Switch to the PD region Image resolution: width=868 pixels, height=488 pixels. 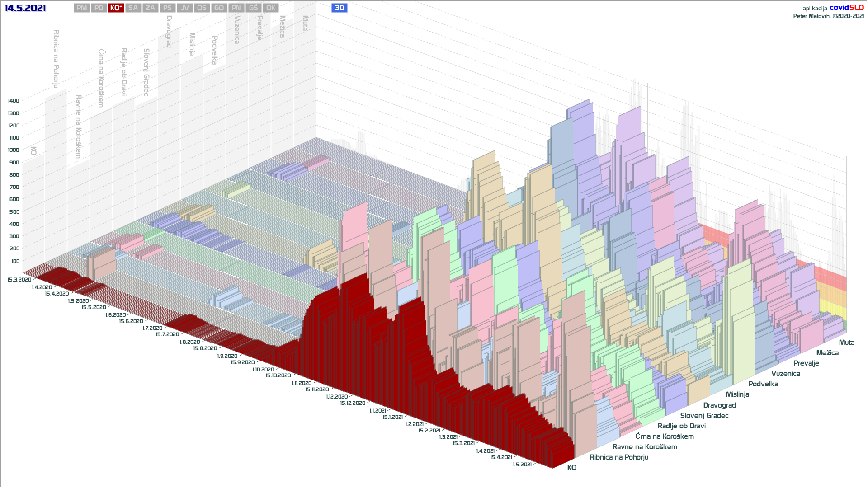(99, 8)
